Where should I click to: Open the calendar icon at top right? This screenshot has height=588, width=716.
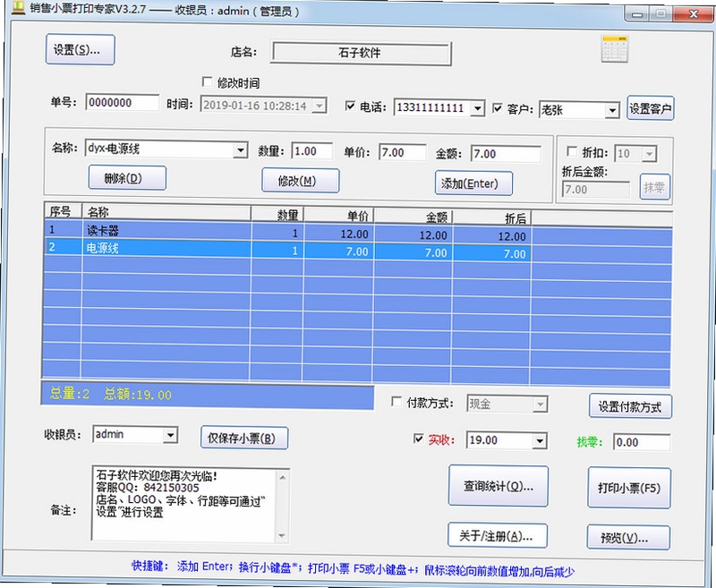pos(614,49)
